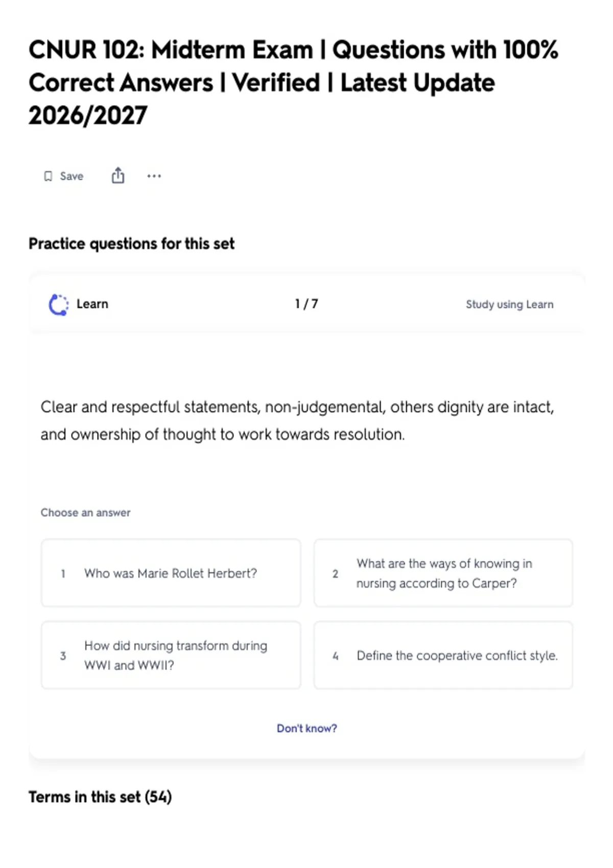Click the Terms in this set (54) heading
Screen dimensions: 613x868
click(100, 797)
